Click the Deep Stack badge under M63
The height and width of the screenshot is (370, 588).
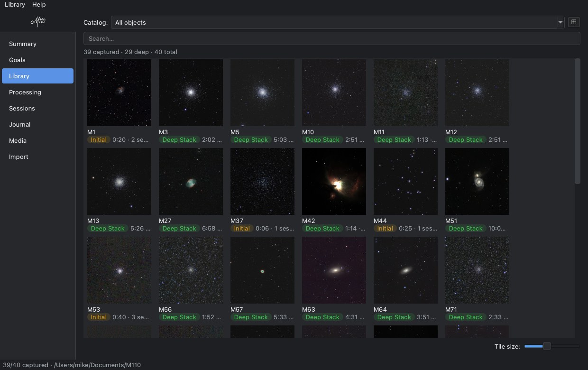pos(322,317)
